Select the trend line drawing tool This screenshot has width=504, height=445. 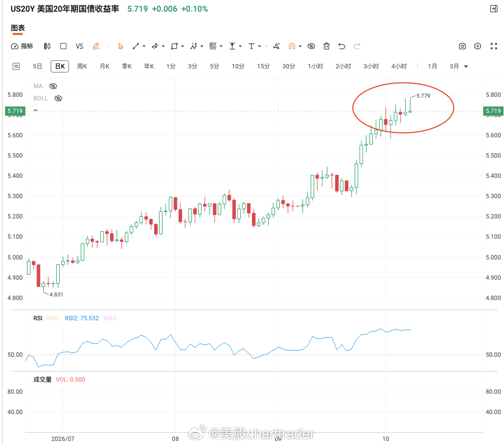click(136, 46)
